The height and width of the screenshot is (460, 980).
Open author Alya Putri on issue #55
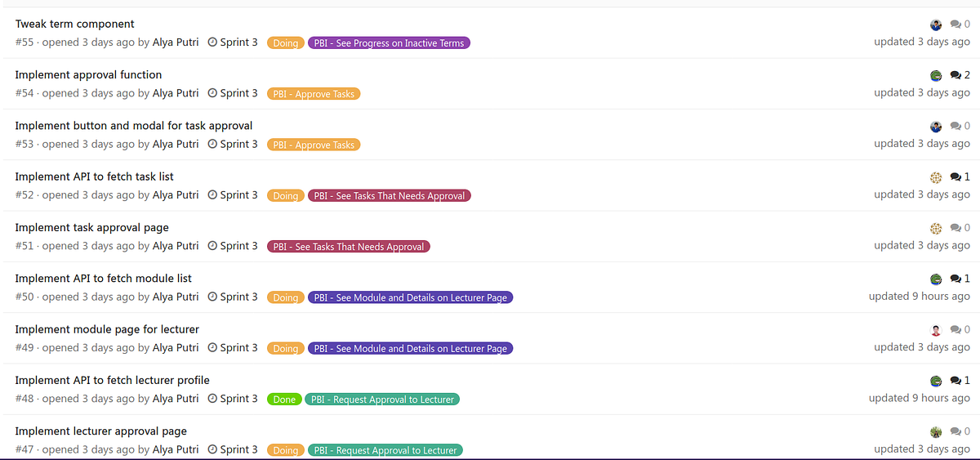pyautogui.click(x=176, y=42)
